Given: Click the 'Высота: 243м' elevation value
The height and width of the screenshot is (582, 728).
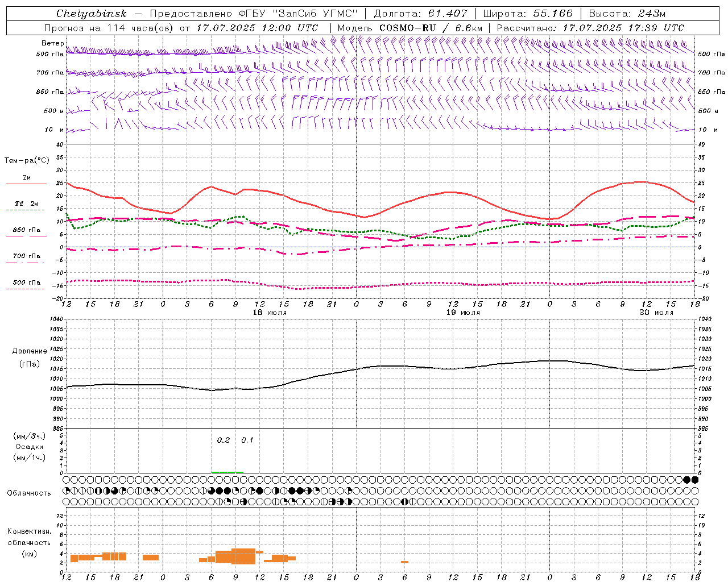Looking at the screenshot, I should pos(627,13).
